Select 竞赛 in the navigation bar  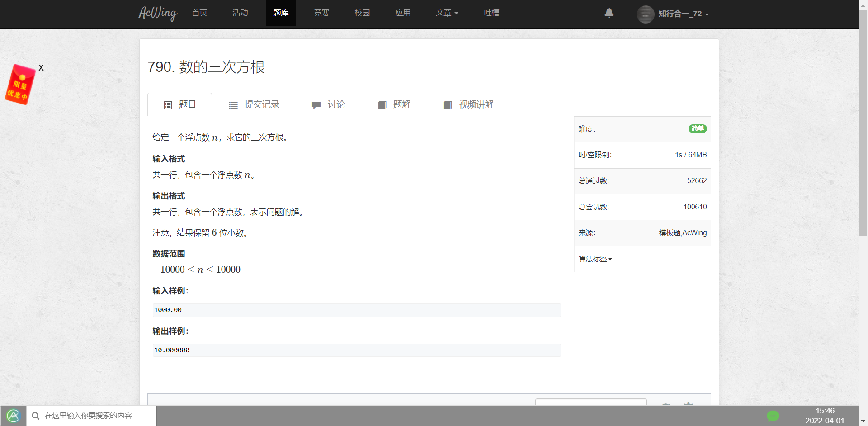(x=321, y=13)
